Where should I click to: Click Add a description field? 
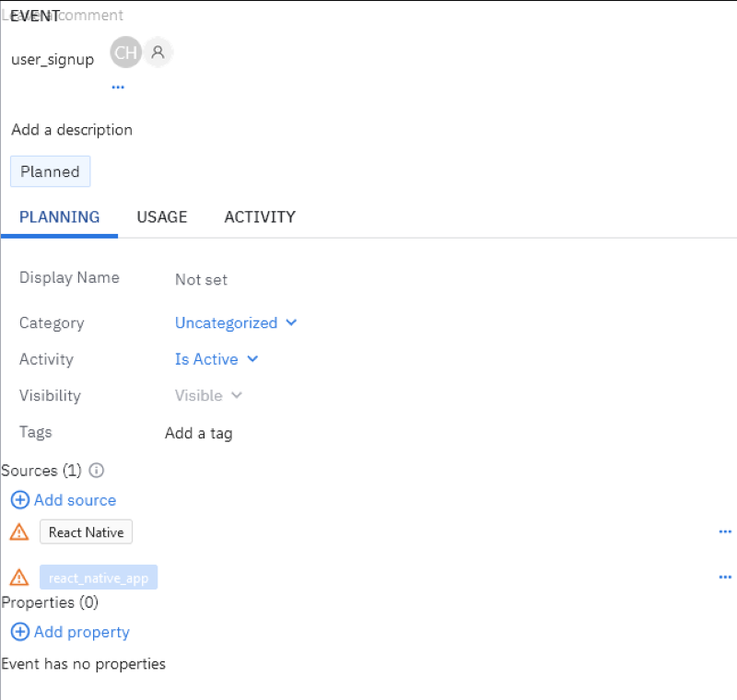(72, 130)
